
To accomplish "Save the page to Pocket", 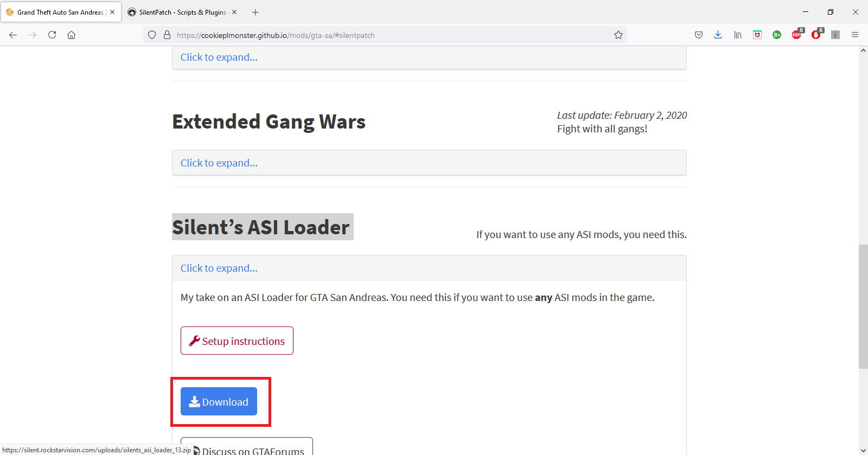I will coord(699,35).
